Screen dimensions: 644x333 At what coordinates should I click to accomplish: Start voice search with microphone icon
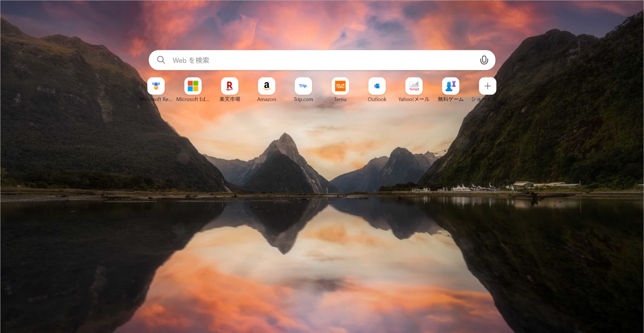pos(484,60)
